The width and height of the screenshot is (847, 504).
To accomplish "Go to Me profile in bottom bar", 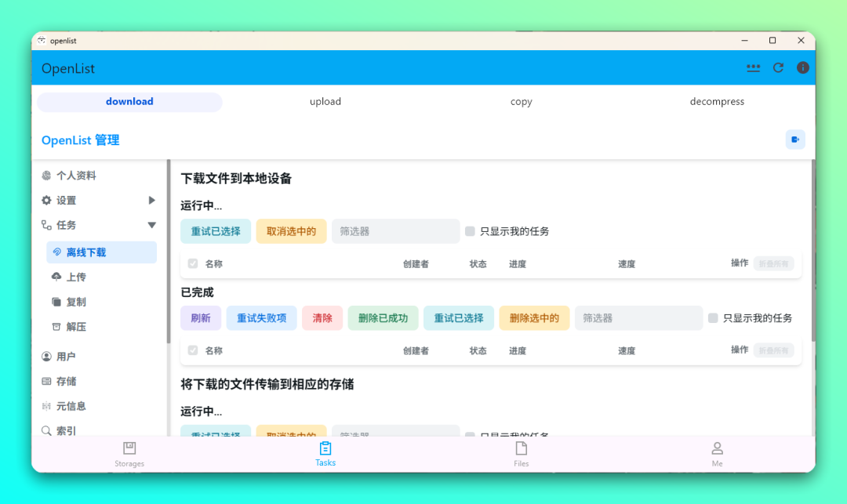I will tap(717, 454).
